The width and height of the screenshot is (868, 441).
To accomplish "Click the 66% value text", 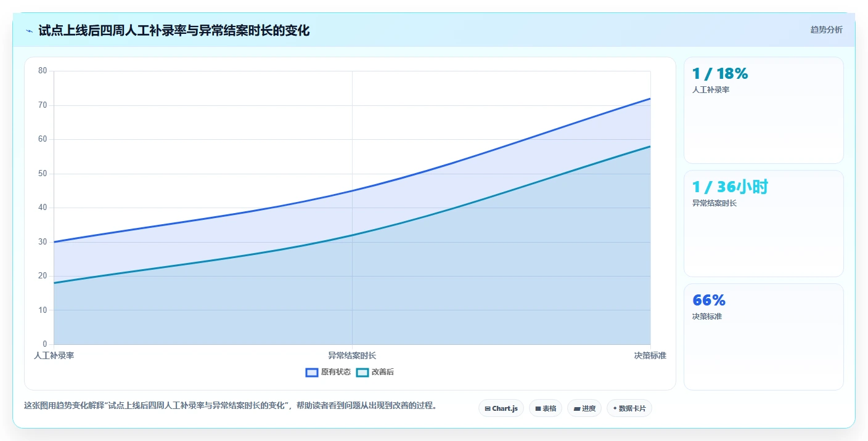I will pyautogui.click(x=709, y=300).
